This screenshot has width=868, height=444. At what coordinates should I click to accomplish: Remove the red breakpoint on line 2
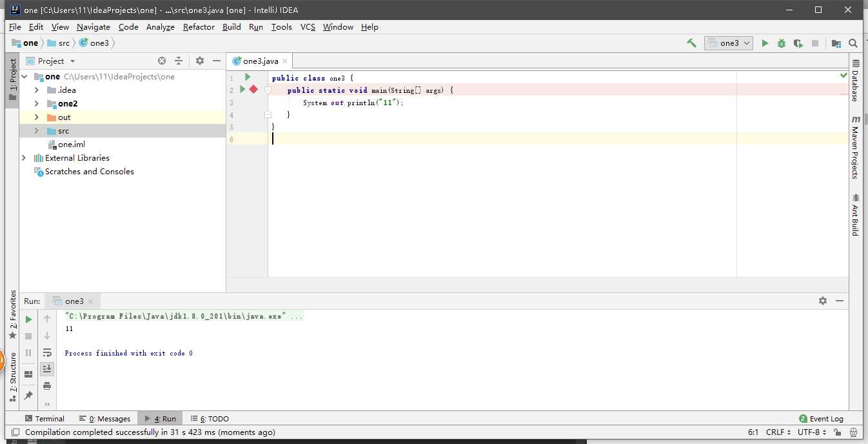(x=253, y=90)
